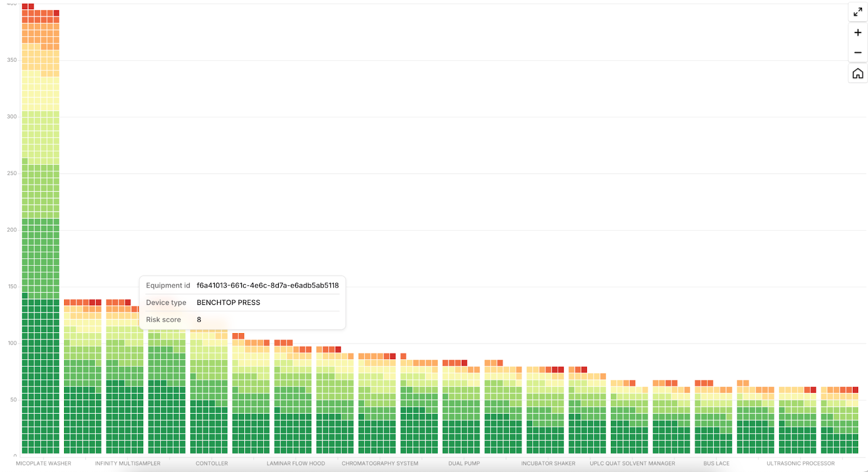This screenshot has height=472, width=868.
Task: Click the BUS LACE axis label
Action: tap(716, 463)
